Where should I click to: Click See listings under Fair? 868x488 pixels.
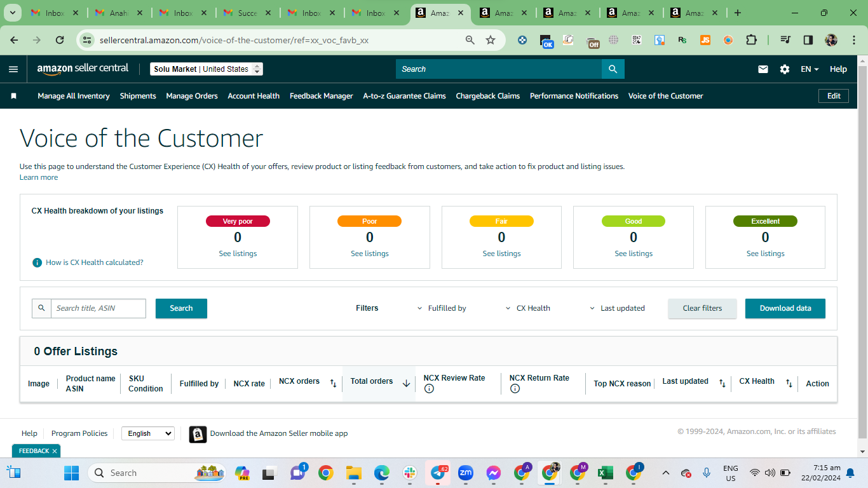pyautogui.click(x=501, y=254)
